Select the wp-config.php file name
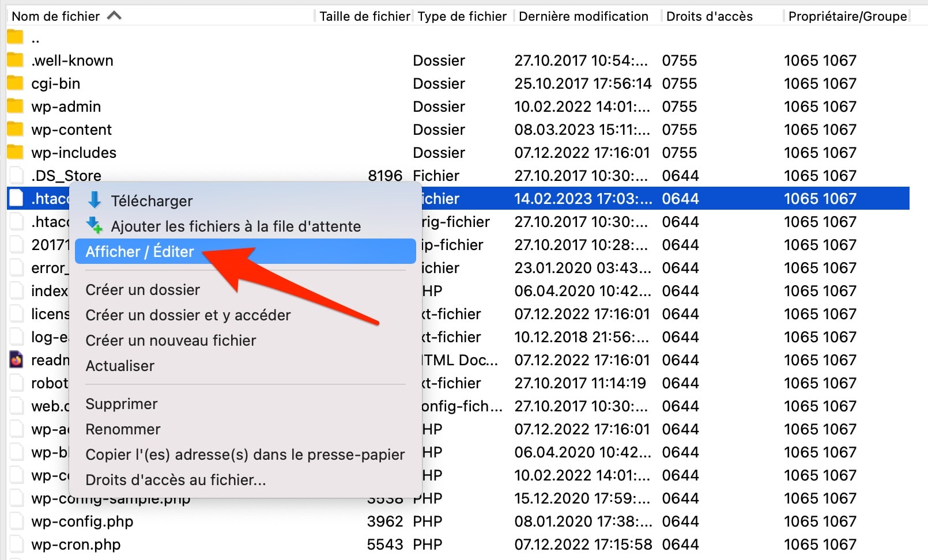Screen dimensions: 928x560 coord(82,521)
